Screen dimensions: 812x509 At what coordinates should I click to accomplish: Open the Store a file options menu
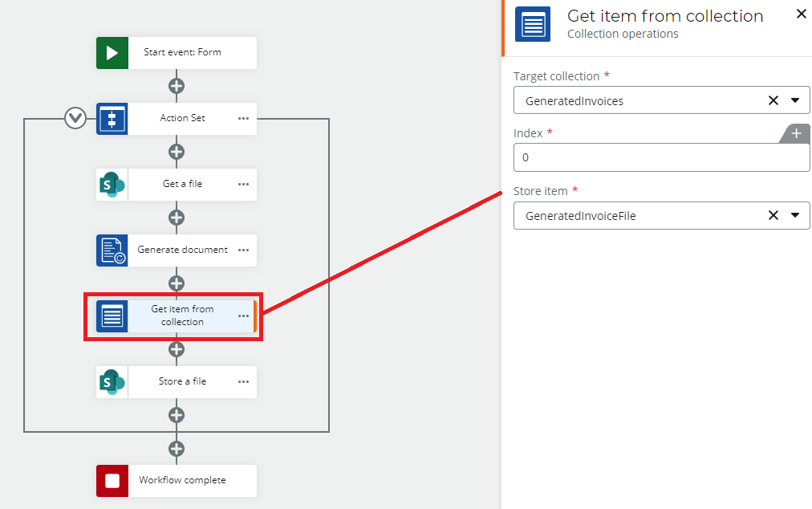243,382
